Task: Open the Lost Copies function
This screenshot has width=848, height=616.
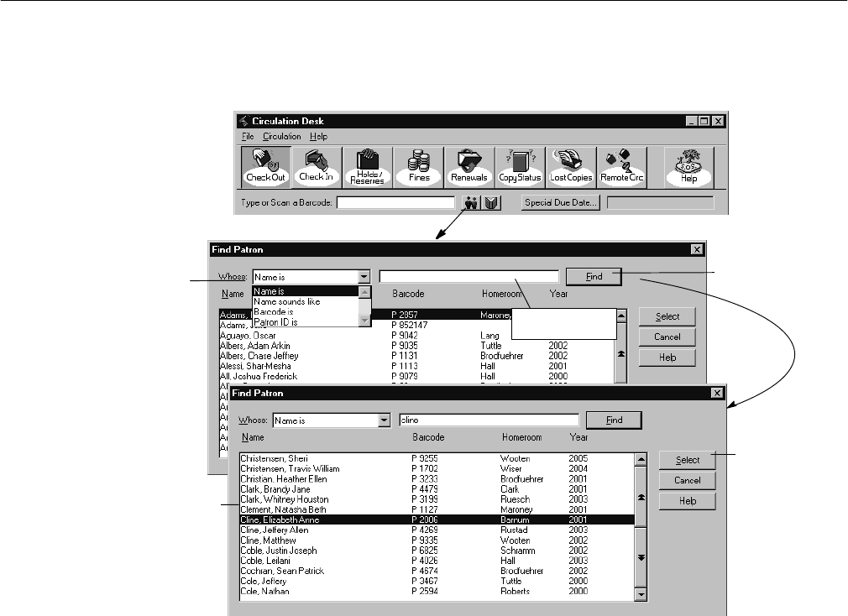Action: coord(571,167)
